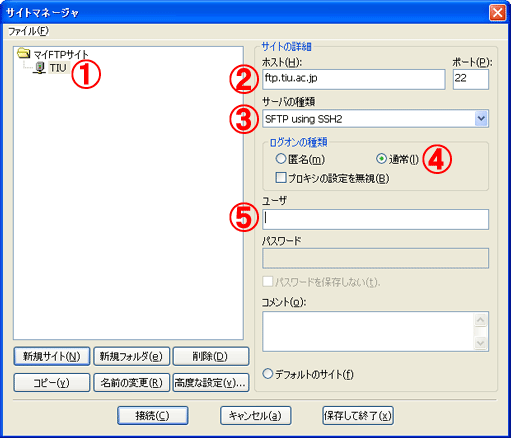
Task: Click the TIU server icon in tree
Action: pos(40,68)
